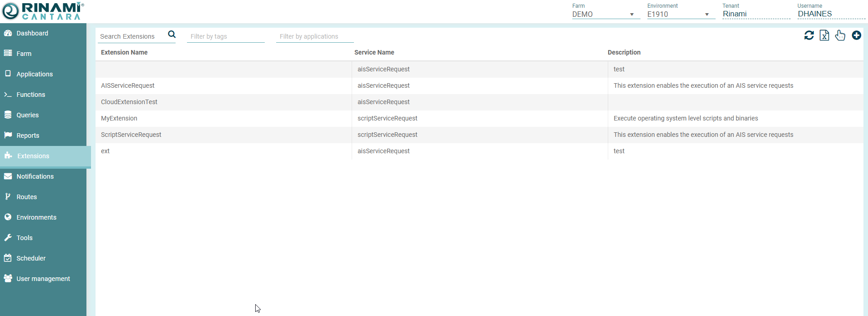Image resolution: width=868 pixels, height=316 pixels.
Task: Expand the Farm dropdown showing DEMO
Action: coord(603,14)
